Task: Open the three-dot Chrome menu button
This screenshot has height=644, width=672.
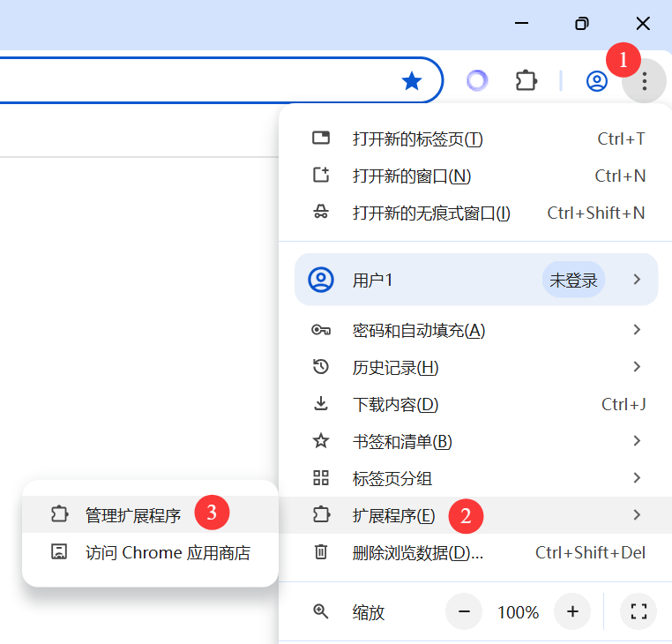Action: pos(645,82)
